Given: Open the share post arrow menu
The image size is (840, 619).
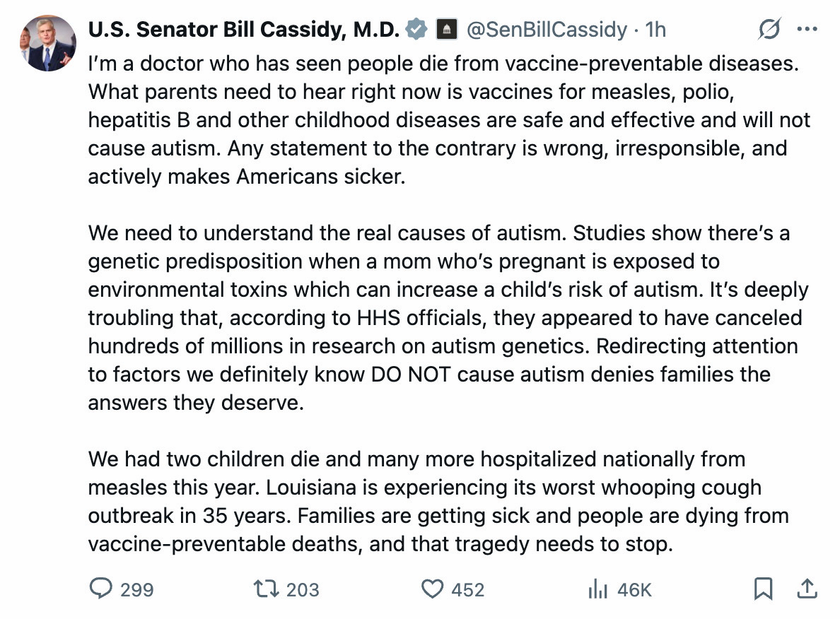Looking at the screenshot, I should [807, 588].
